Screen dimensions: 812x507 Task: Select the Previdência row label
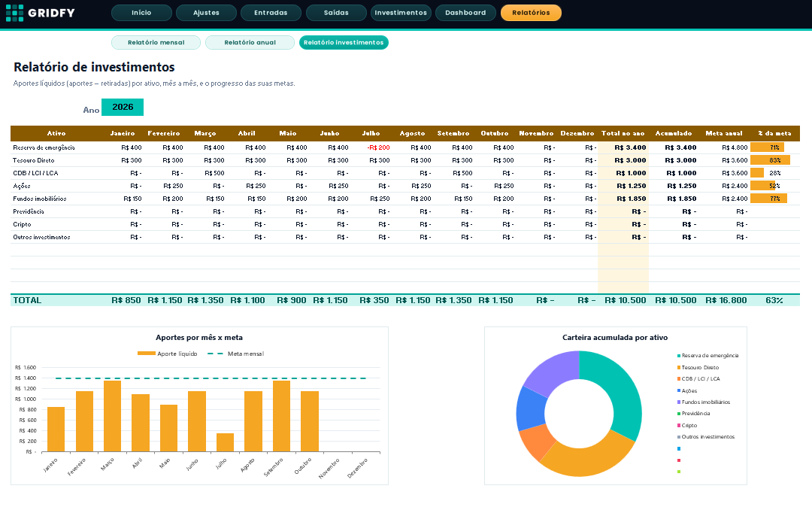coord(29,211)
